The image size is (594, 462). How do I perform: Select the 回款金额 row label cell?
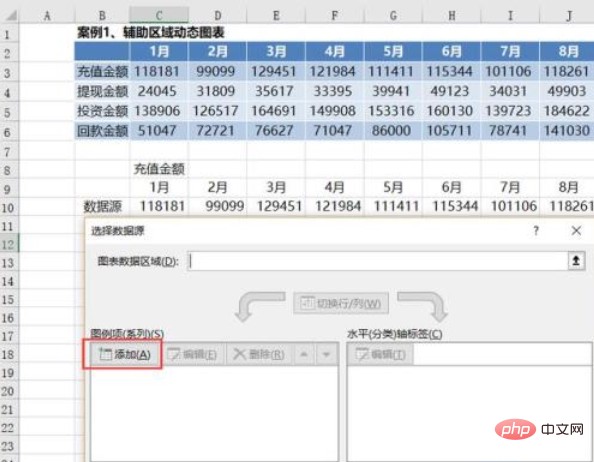[x=102, y=131]
